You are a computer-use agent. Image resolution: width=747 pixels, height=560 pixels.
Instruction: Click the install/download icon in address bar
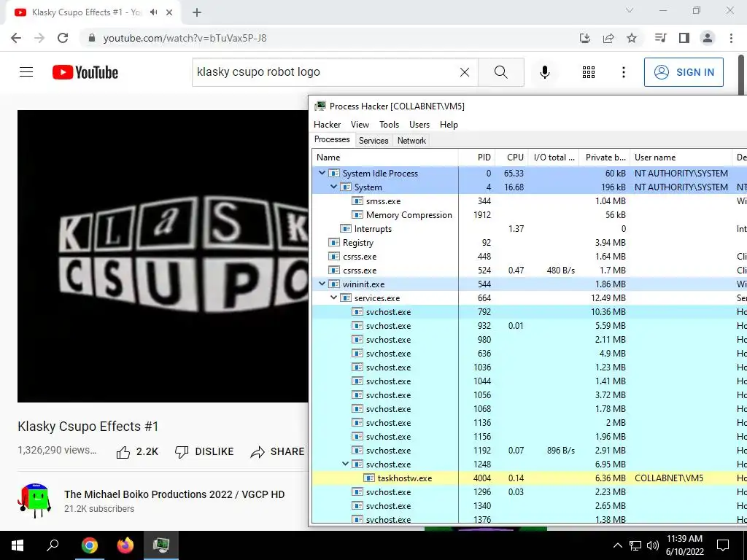point(585,38)
